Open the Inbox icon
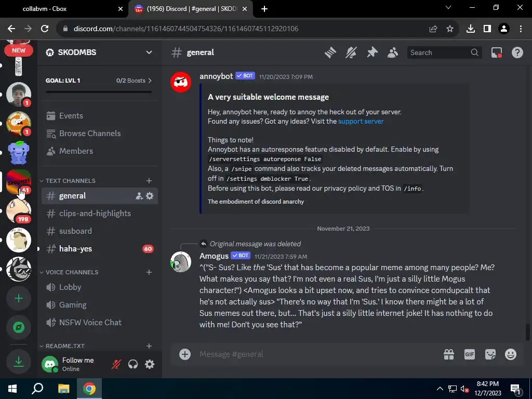 click(x=496, y=52)
